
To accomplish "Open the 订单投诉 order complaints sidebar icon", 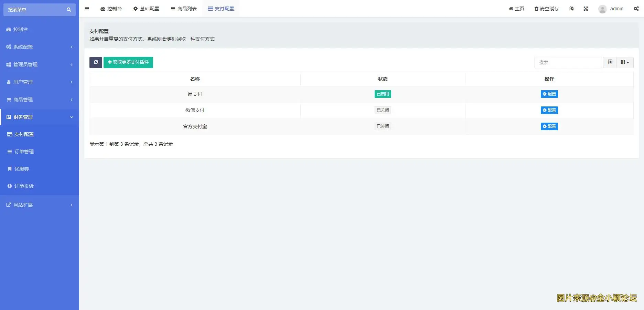I will [9, 186].
